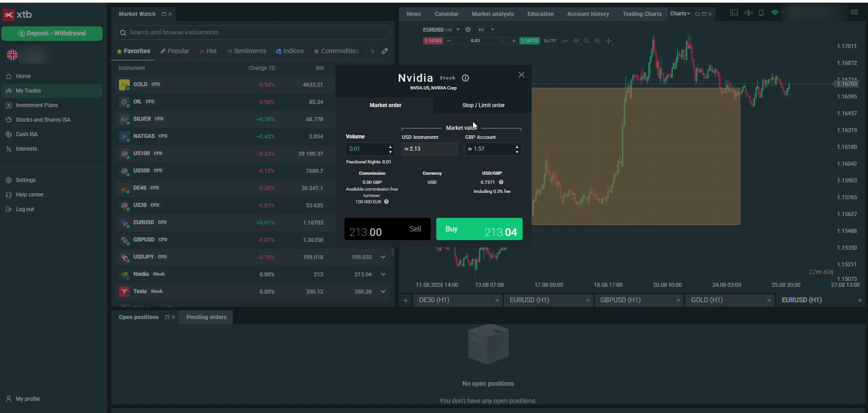
Task: Zoom out the EURUSD chart
Action: [587, 41]
